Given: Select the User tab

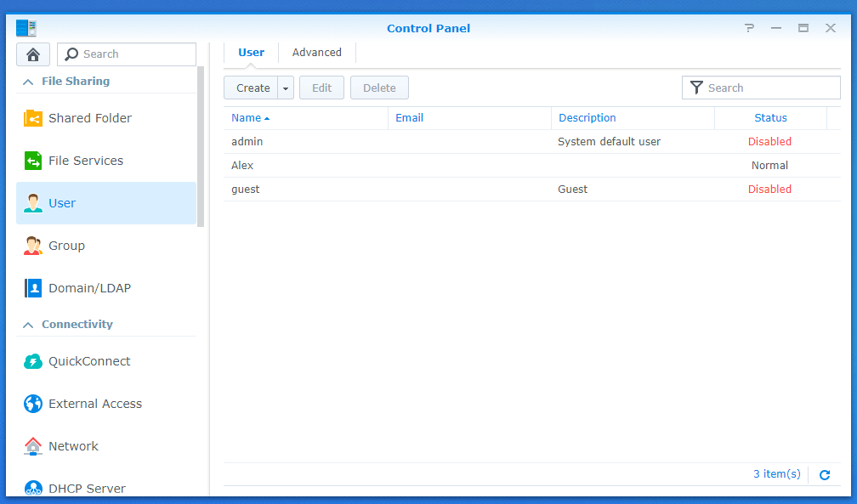Looking at the screenshot, I should pos(251,53).
